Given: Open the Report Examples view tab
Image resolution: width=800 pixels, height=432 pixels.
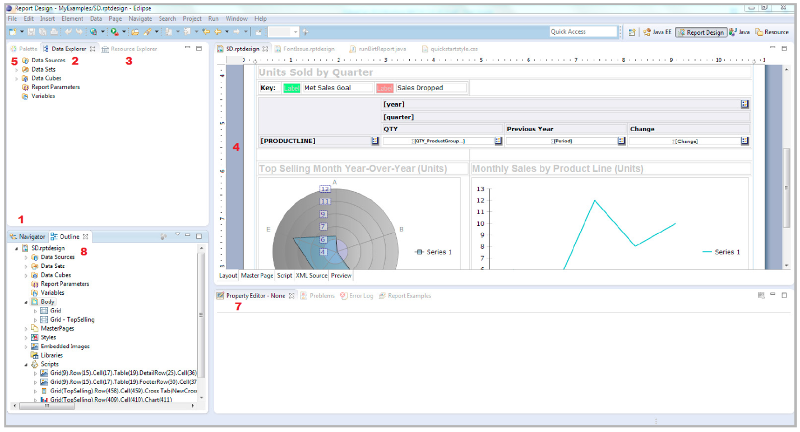Looking at the screenshot, I should pos(405,296).
